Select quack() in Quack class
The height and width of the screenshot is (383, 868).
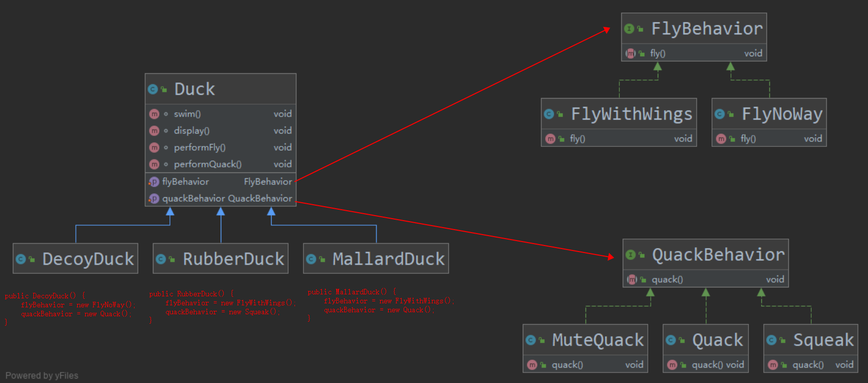pyautogui.click(x=706, y=365)
